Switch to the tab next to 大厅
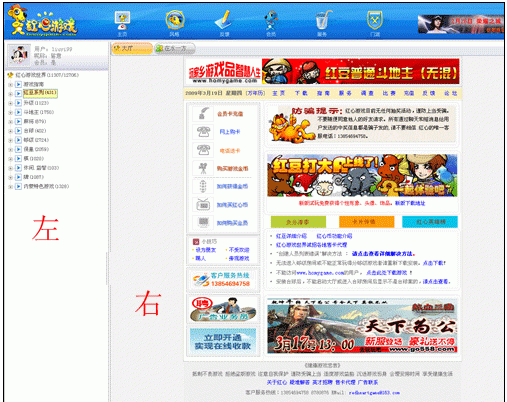Screen dimensions: 507x402 click(175, 49)
